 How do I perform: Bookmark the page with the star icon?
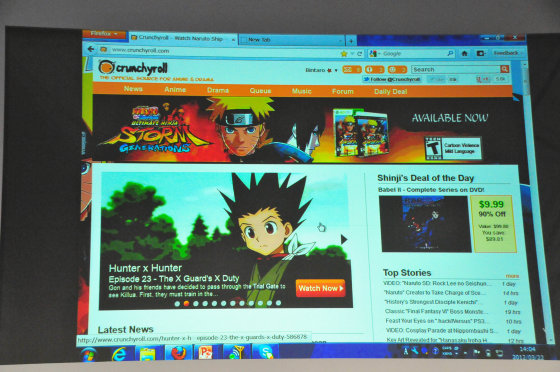click(x=344, y=54)
